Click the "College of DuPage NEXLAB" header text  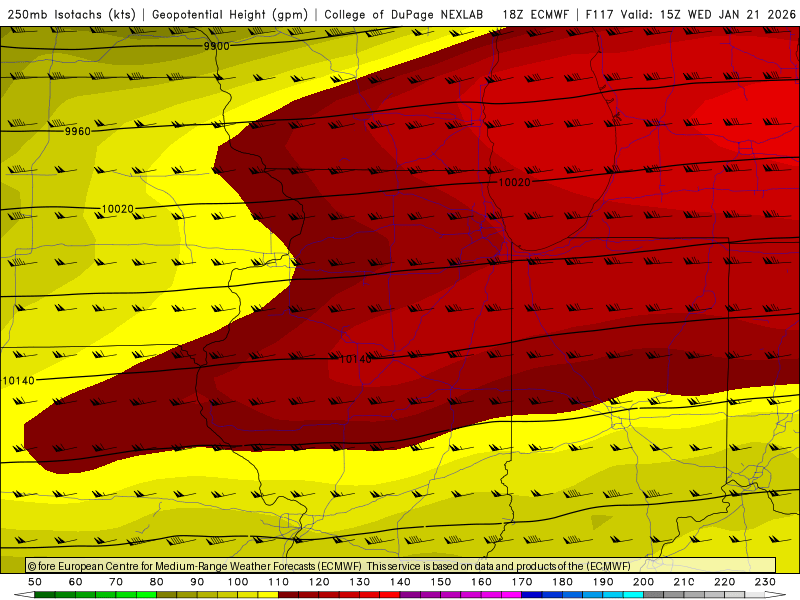tap(404, 14)
